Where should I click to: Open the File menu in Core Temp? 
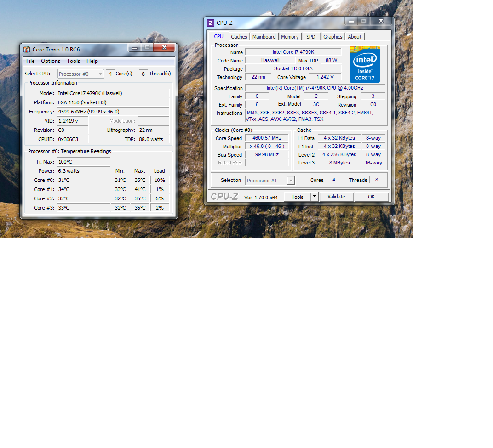tap(30, 61)
